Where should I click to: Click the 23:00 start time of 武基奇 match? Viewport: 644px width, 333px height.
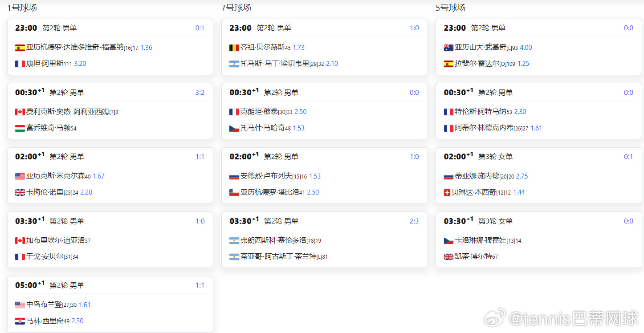coord(455,28)
